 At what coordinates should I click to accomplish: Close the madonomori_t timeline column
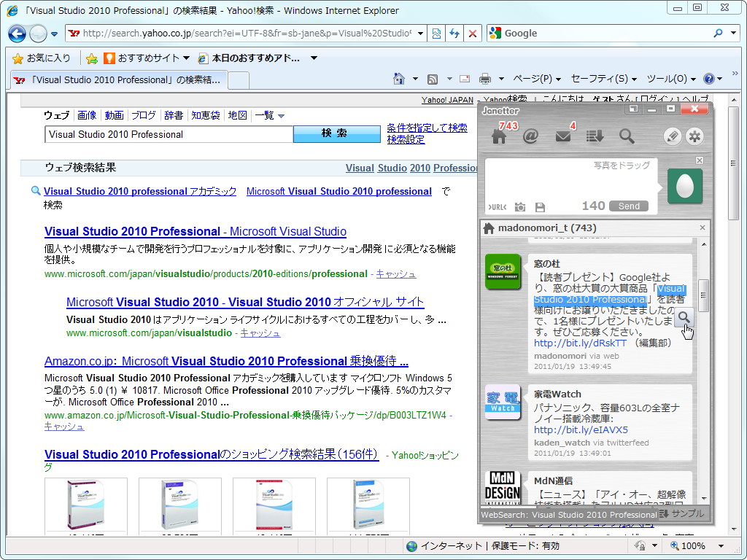coord(703,227)
